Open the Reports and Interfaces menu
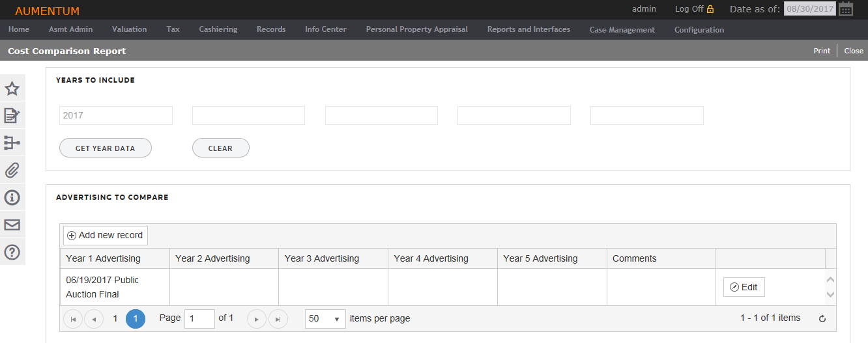 (528, 29)
